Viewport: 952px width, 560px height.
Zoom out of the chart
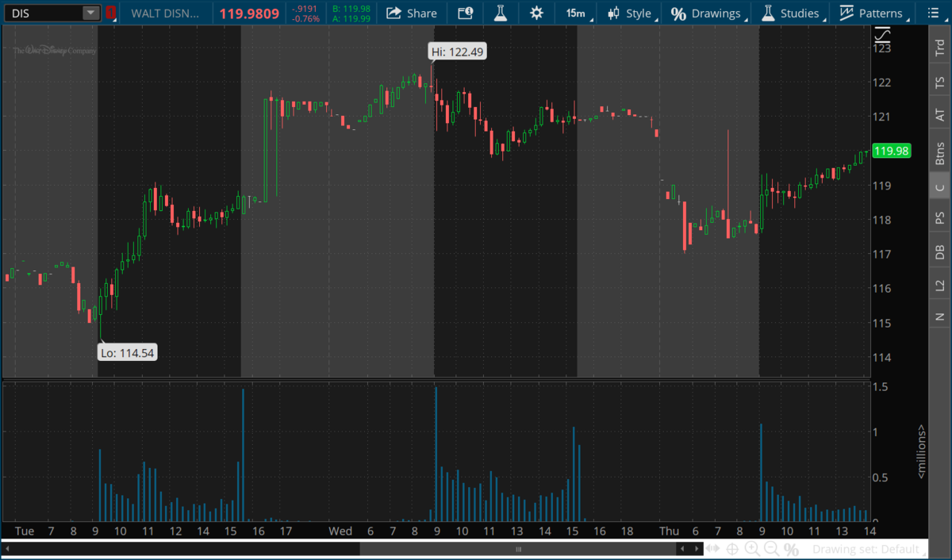click(x=770, y=549)
